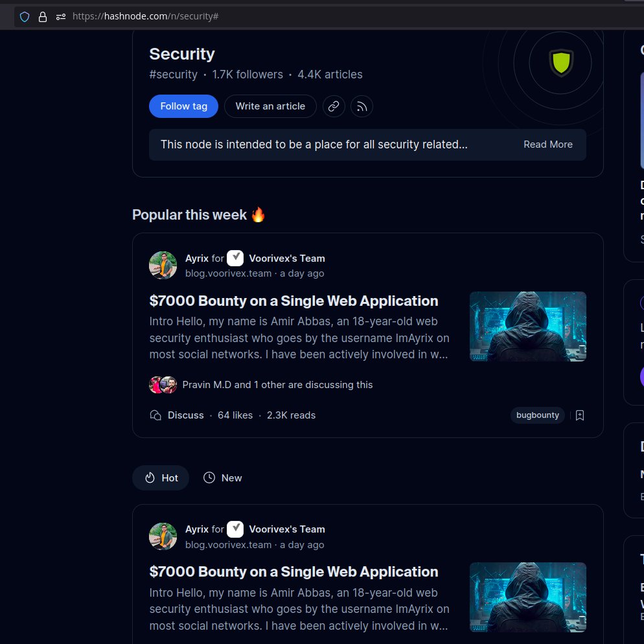
Task: Click the 1.7K followers text
Action: [x=247, y=75]
